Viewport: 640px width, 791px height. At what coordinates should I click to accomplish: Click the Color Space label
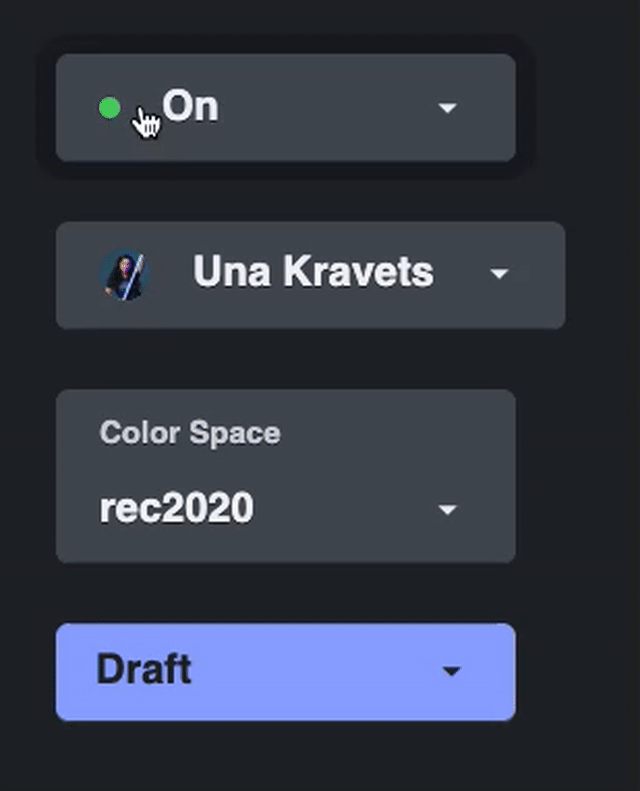tap(190, 433)
